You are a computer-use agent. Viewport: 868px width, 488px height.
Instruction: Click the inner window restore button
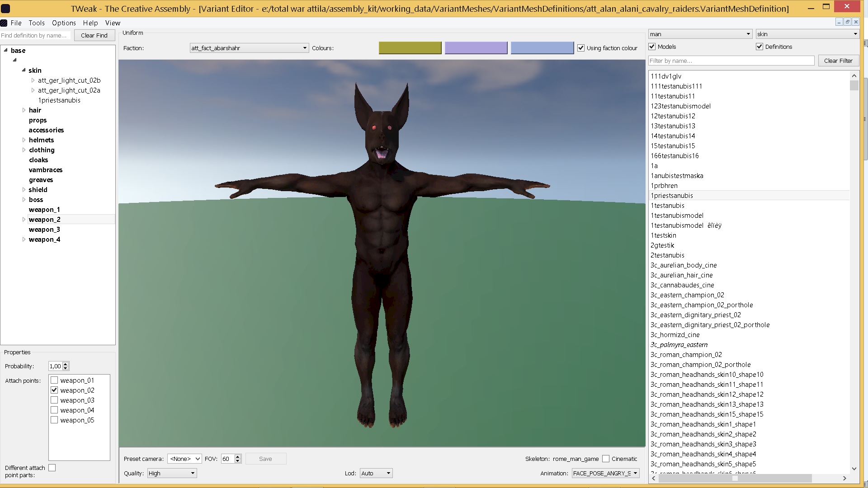click(847, 22)
